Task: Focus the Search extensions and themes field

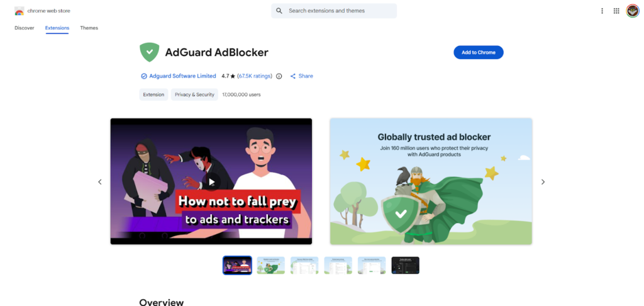Action: 334,11
